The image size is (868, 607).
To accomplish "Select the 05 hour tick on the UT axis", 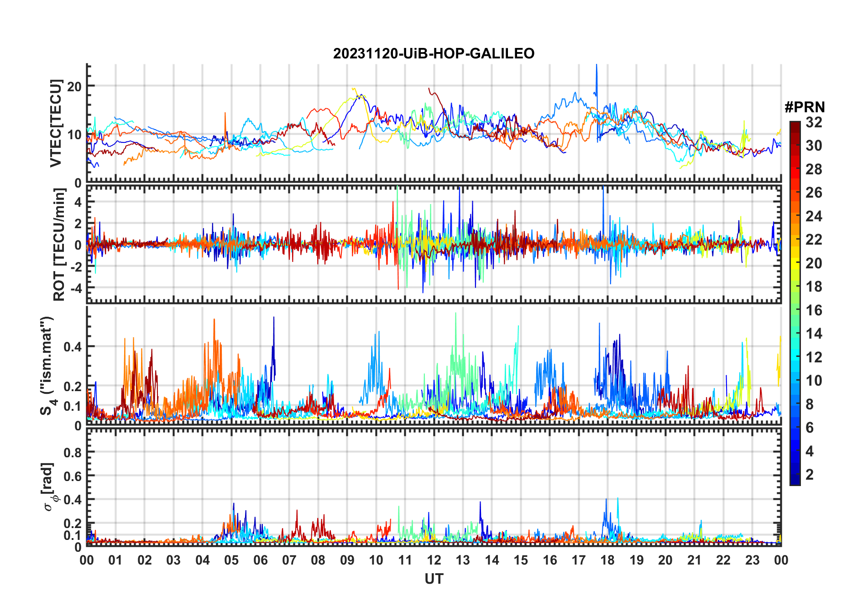I will click(231, 560).
